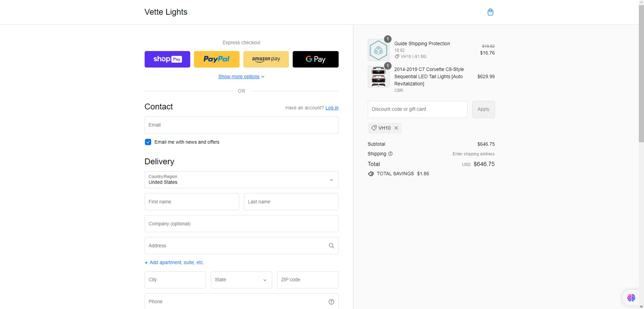Viewport: 644px width, 309px height.
Task: Click the discounted price $16.76
Action: point(487,53)
